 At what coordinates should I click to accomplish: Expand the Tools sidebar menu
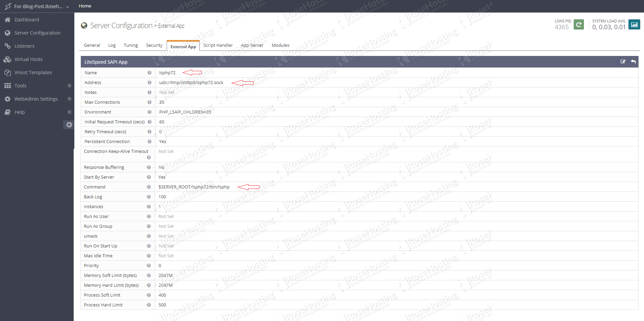click(69, 85)
